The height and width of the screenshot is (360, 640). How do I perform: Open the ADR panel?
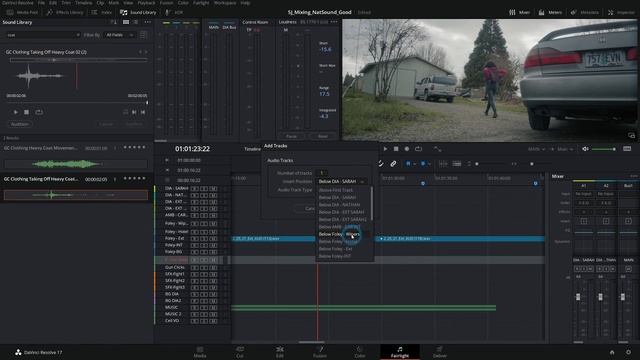click(174, 13)
